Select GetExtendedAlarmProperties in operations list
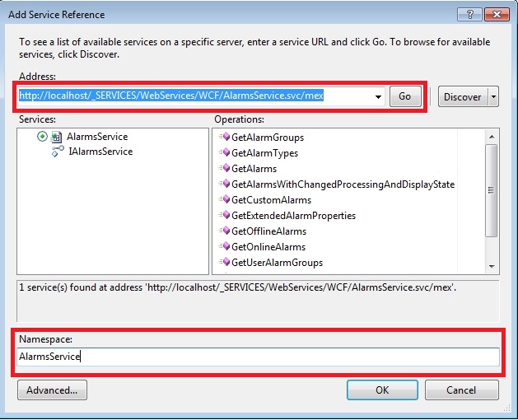The width and height of the screenshot is (518, 420). (x=293, y=216)
